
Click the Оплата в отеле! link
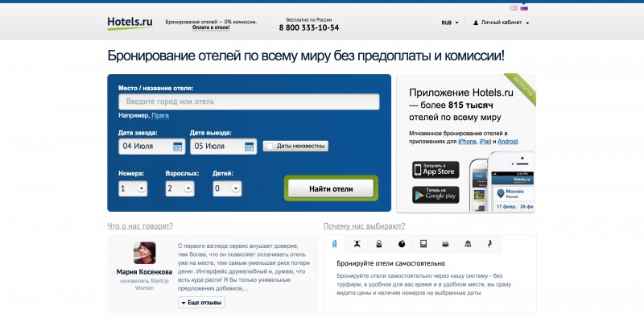point(211,27)
